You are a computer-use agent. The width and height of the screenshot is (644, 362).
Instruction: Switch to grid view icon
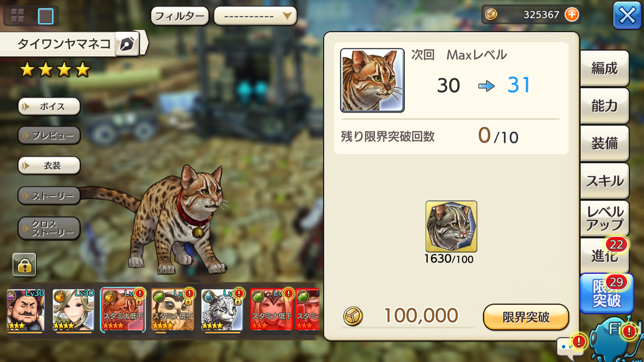tap(18, 16)
